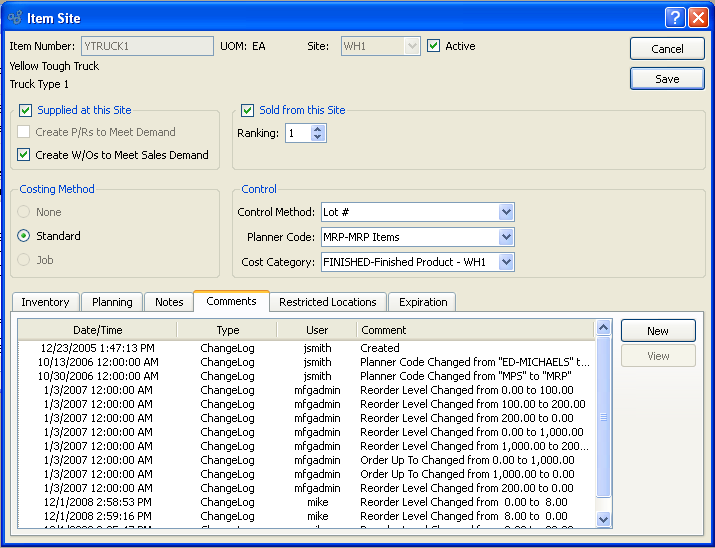
Task: Switch to the Inventory tab
Action: (45, 302)
